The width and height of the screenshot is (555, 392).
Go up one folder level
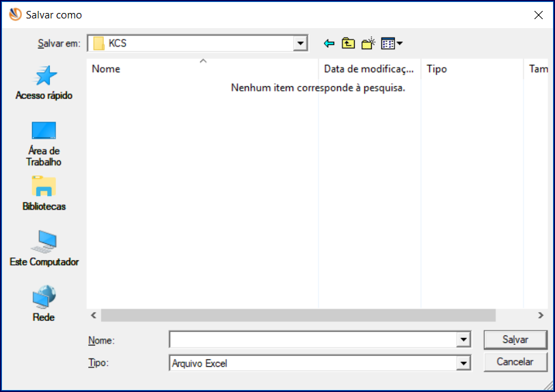tap(349, 43)
